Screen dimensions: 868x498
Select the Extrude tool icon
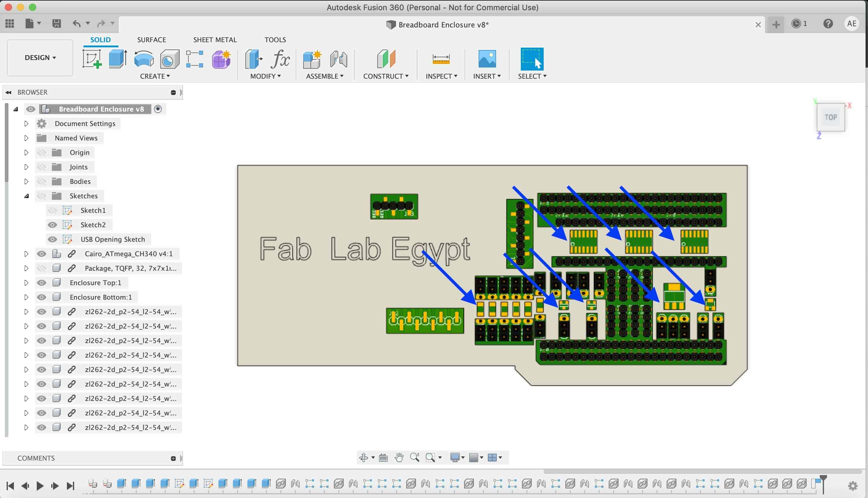coord(118,59)
